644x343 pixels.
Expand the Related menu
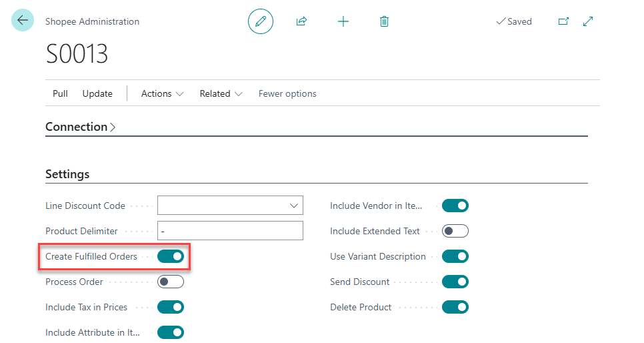coord(221,94)
